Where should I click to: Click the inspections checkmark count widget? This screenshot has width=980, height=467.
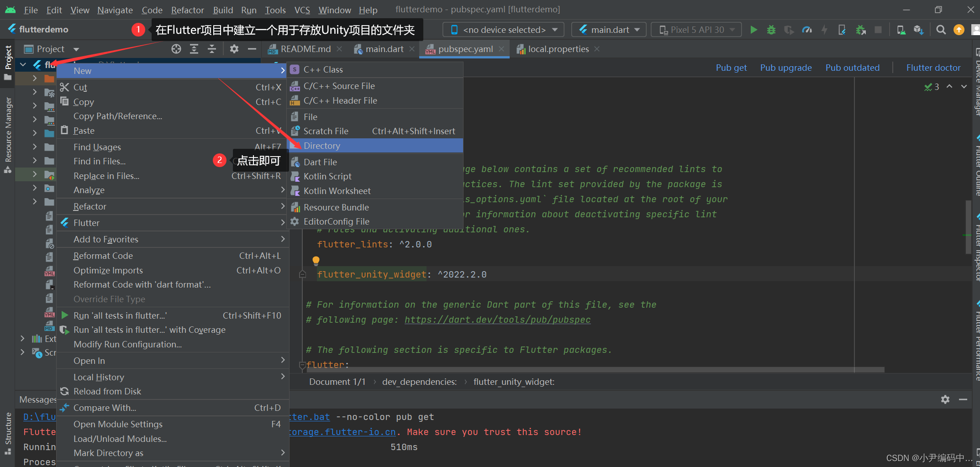932,87
